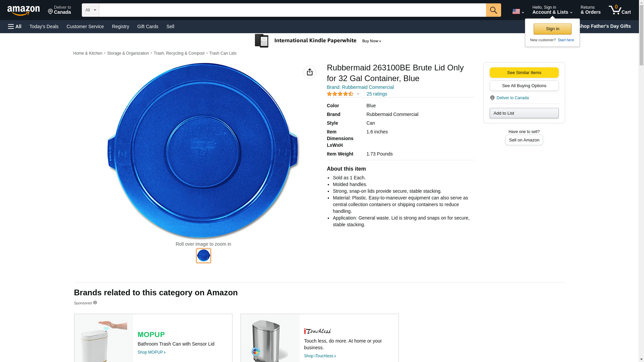644x362 pixels.
Task: Select the blue lid thumbnail image
Action: (203, 256)
